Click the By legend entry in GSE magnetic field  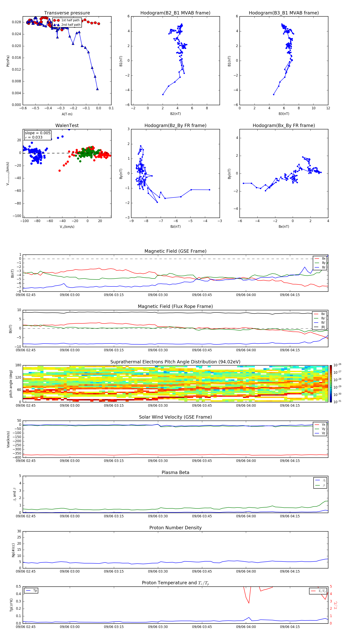pos(320,263)
